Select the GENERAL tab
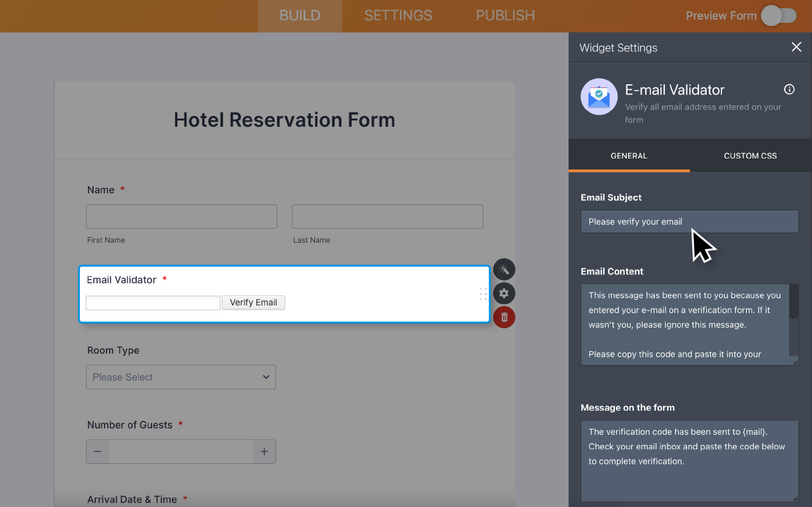This screenshot has width=812, height=507. point(629,155)
